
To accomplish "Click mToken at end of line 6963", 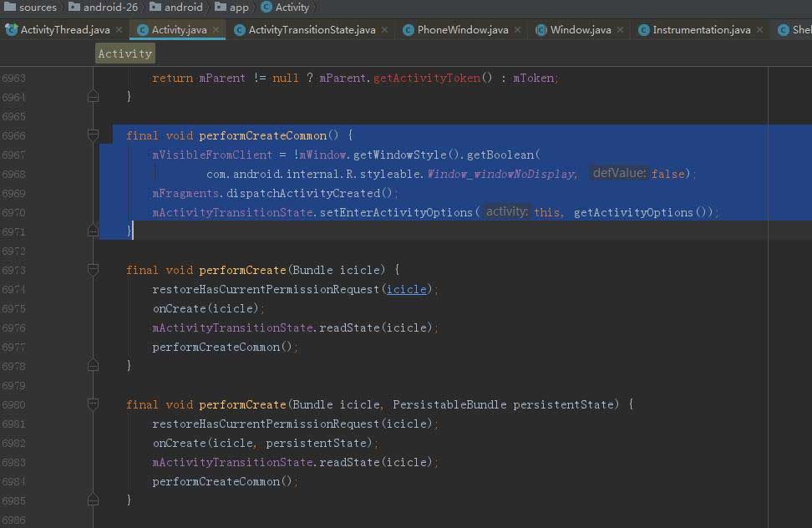I will pyautogui.click(x=533, y=79).
